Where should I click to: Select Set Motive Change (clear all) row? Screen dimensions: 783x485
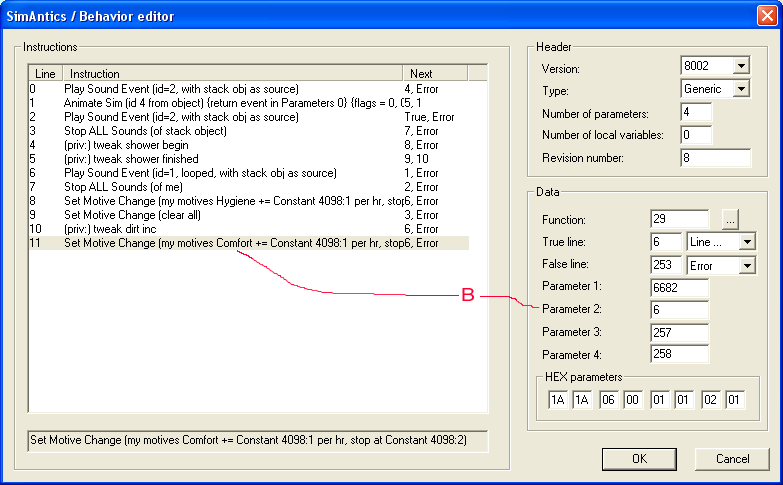coord(249,215)
